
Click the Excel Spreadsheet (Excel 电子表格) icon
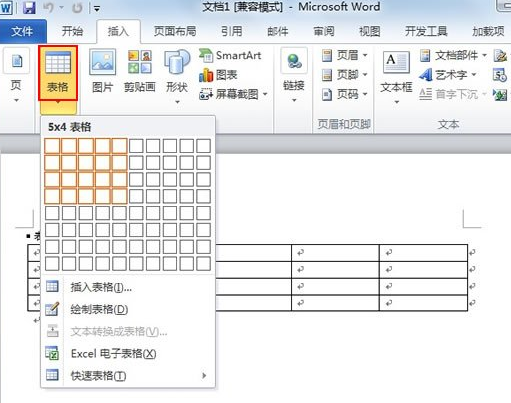click(x=52, y=353)
